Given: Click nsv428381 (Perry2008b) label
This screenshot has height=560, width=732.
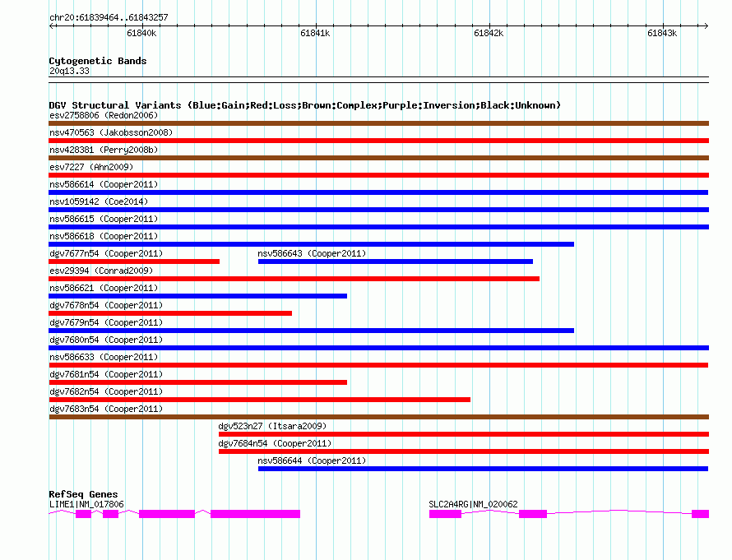Looking at the screenshot, I should 104,150.
